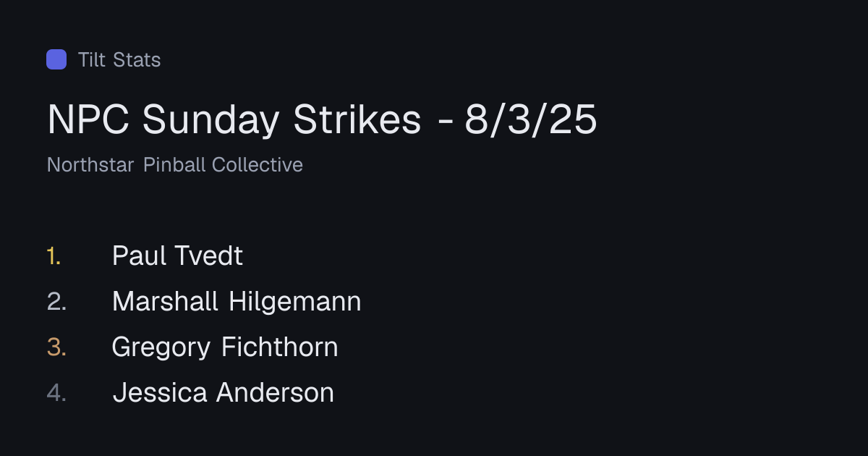The height and width of the screenshot is (456, 868).
Task: Select Jessica Anderson in the standings
Action: pos(224,393)
